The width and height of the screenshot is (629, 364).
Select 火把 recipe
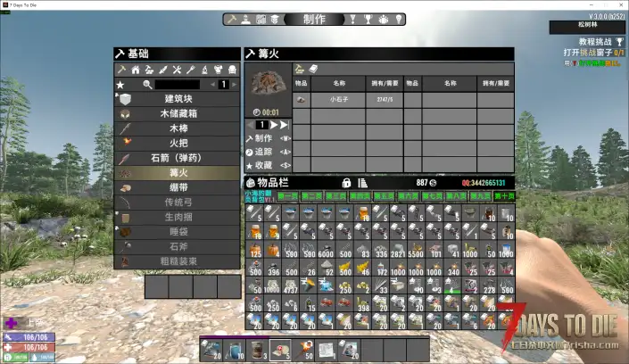[178, 144]
